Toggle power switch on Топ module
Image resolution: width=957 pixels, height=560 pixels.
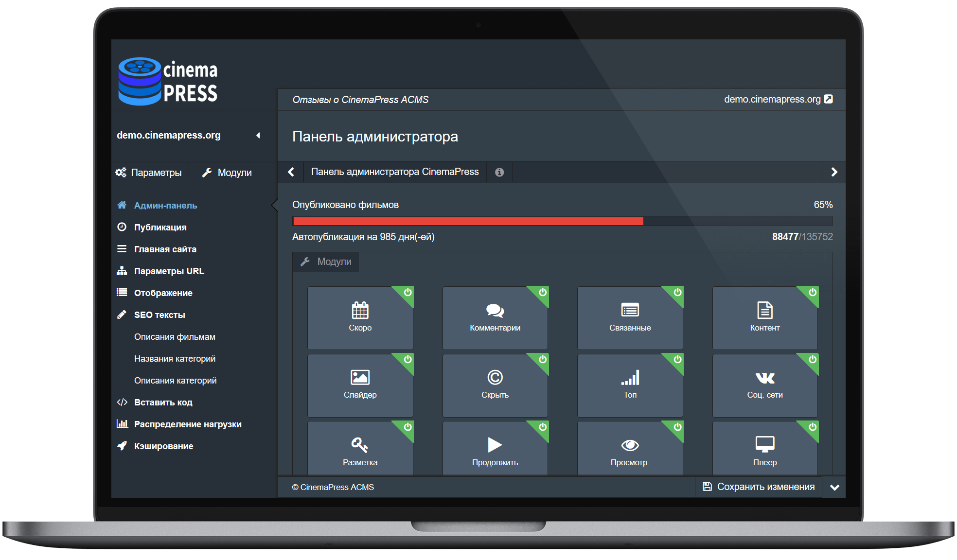point(677,359)
